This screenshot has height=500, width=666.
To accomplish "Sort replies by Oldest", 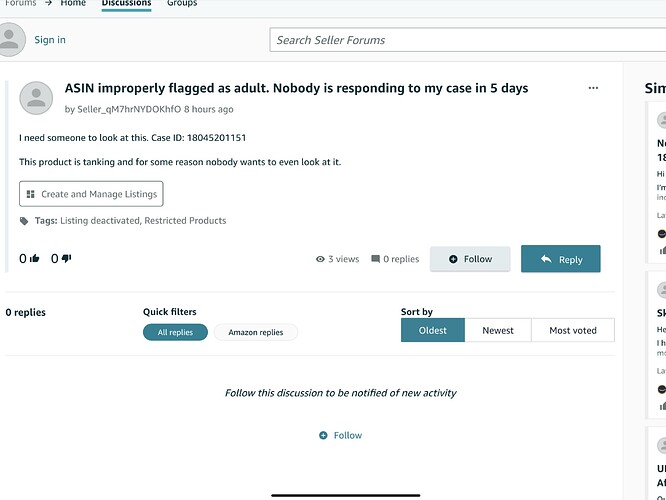I will [433, 330].
